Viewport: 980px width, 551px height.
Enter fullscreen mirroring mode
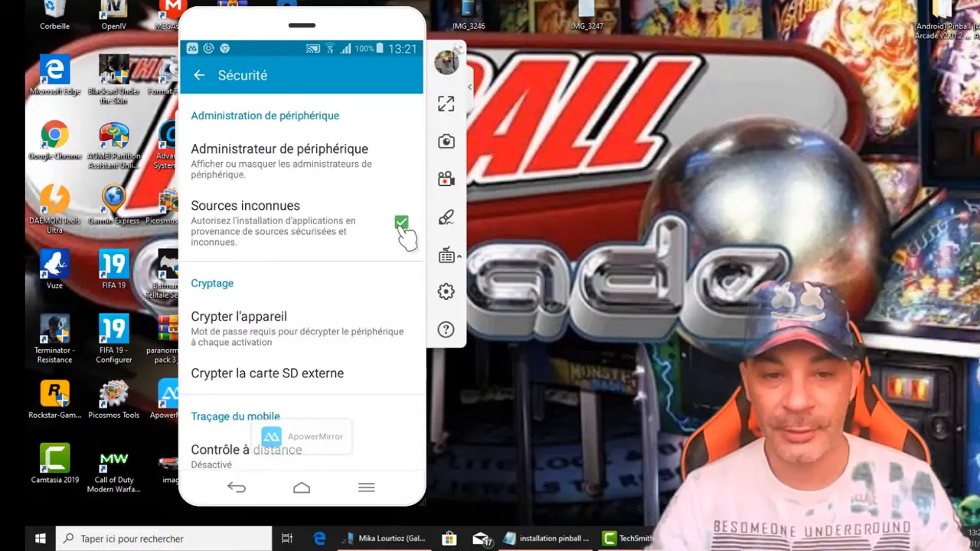pos(446,104)
